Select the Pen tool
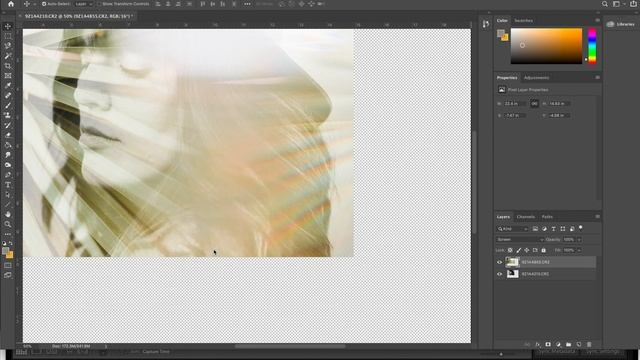The width and height of the screenshot is (640, 360). click(x=8, y=175)
